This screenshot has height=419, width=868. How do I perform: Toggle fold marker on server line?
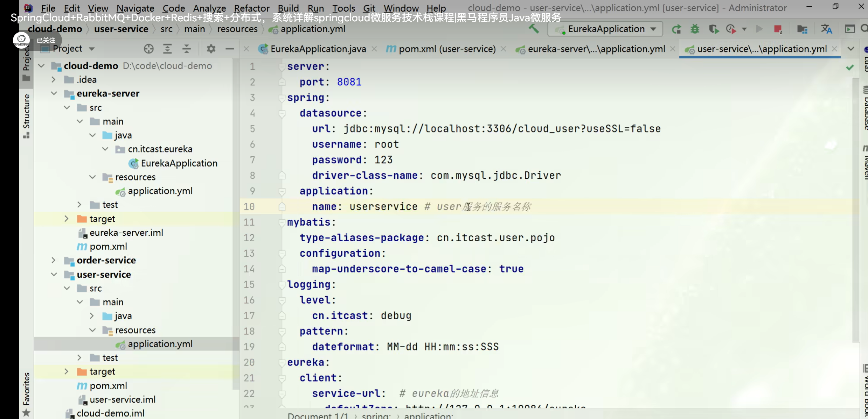(282, 66)
